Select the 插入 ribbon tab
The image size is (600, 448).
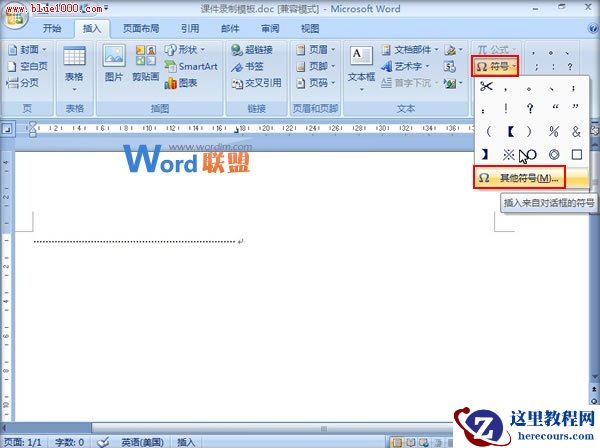[x=92, y=29]
